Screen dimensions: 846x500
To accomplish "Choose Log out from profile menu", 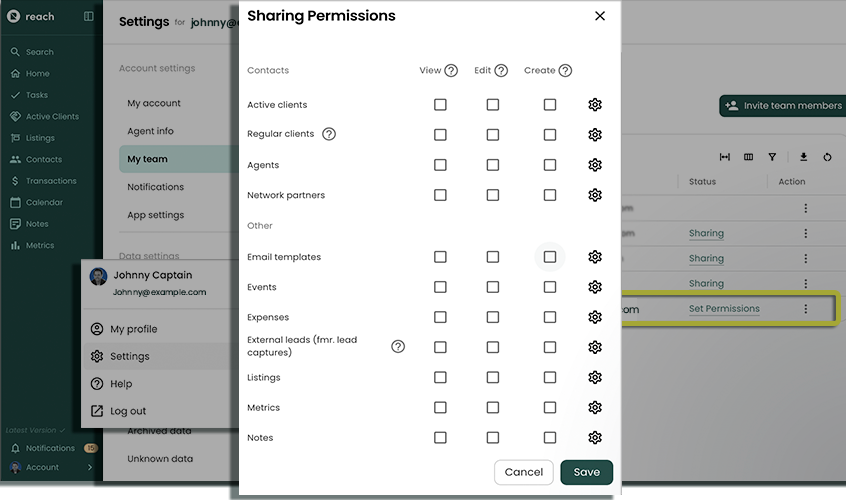I will pos(128,411).
